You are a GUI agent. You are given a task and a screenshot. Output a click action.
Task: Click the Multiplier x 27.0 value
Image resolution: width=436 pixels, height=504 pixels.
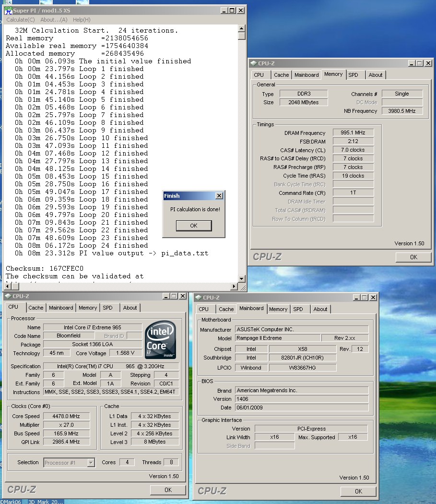[x=66, y=425]
